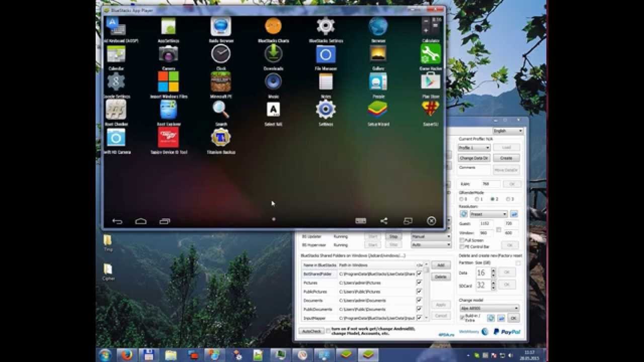Open Firefox from the Windows taskbar
The height and width of the screenshot is (362, 644).
(127, 354)
